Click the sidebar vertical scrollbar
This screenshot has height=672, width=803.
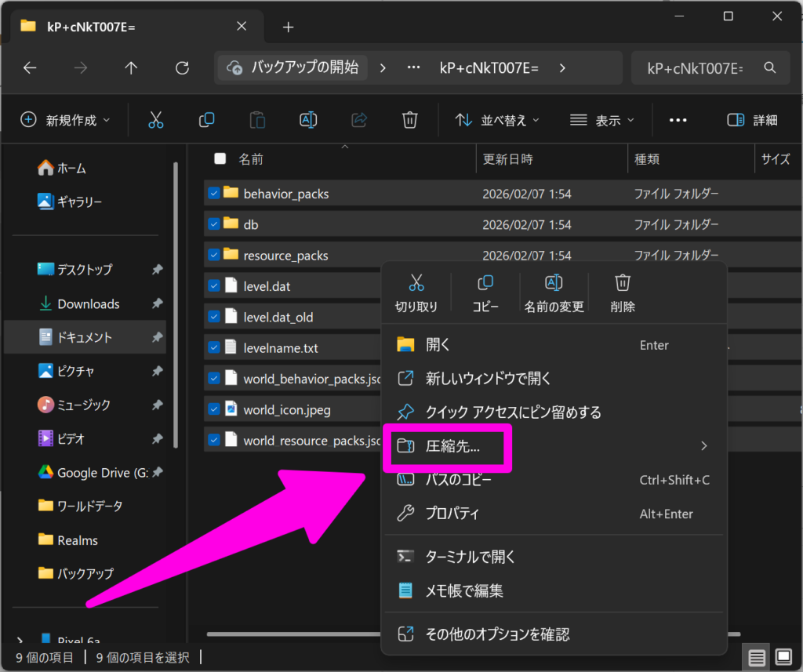[x=176, y=306]
